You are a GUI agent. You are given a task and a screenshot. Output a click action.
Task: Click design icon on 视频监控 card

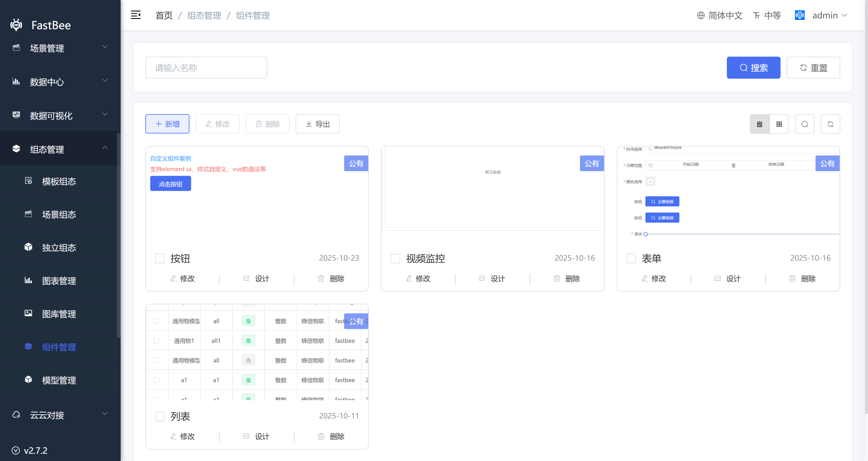(x=482, y=278)
